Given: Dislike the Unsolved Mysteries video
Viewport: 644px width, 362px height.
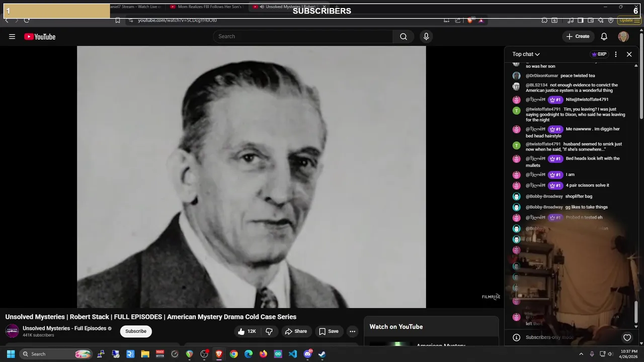Looking at the screenshot, I should (269, 331).
